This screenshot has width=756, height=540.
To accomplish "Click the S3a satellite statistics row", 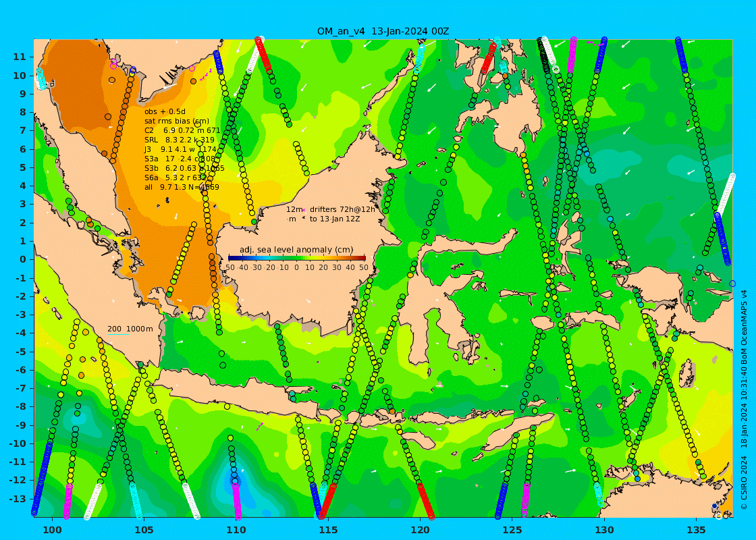I will 180,159.
